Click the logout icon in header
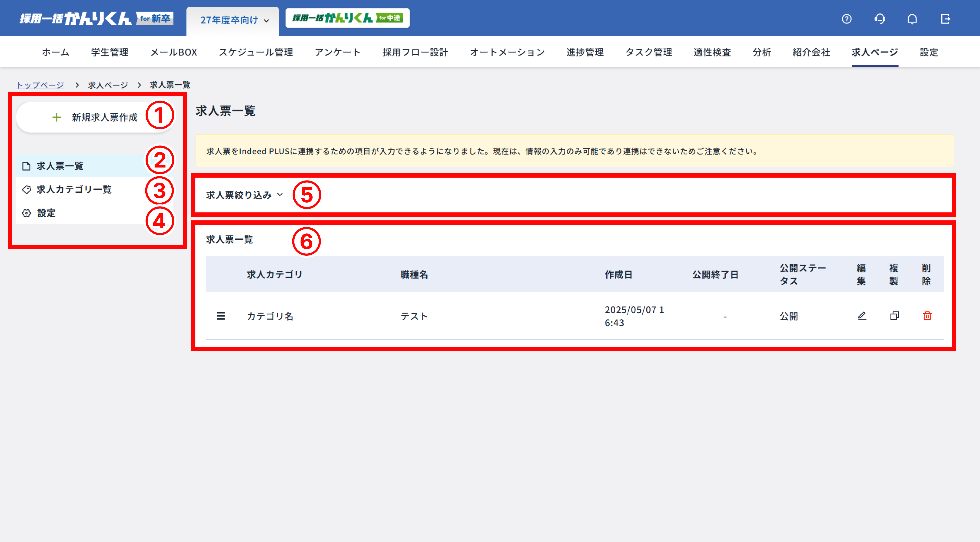Viewport: 980px width, 542px height. click(945, 19)
